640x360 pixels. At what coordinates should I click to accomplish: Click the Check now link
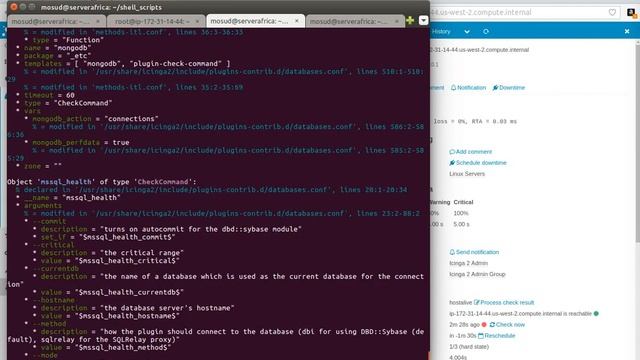click(x=510, y=324)
